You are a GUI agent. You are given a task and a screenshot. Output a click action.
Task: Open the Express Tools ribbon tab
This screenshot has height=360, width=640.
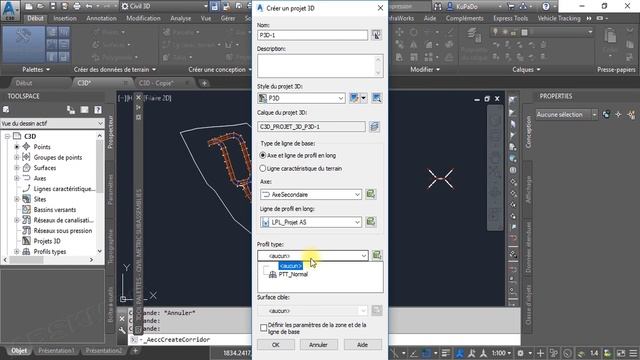pyautogui.click(x=511, y=18)
